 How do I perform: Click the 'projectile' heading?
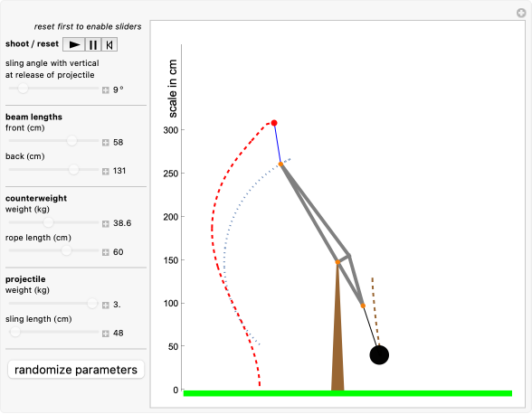click(x=25, y=279)
